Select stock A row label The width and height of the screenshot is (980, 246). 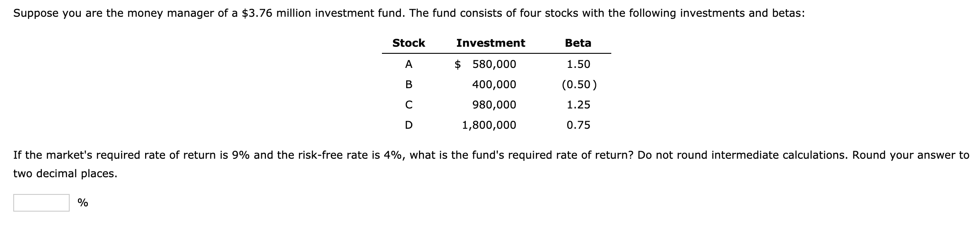pos(408,64)
